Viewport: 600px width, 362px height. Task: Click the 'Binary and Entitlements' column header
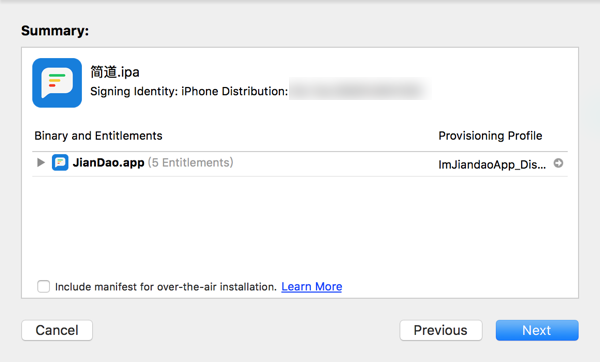pyautogui.click(x=98, y=135)
